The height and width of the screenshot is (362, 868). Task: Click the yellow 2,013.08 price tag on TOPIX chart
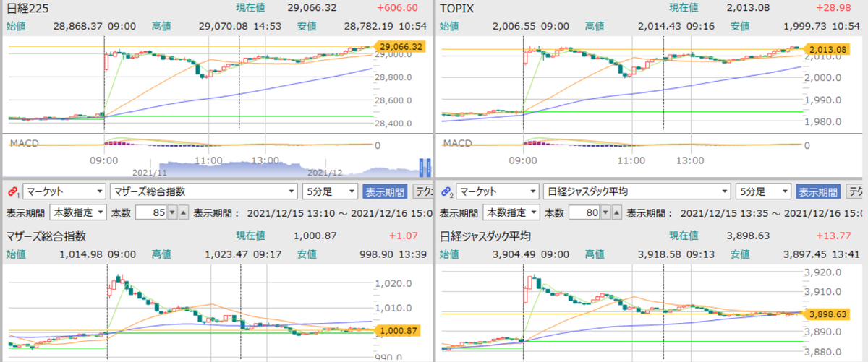pos(828,49)
